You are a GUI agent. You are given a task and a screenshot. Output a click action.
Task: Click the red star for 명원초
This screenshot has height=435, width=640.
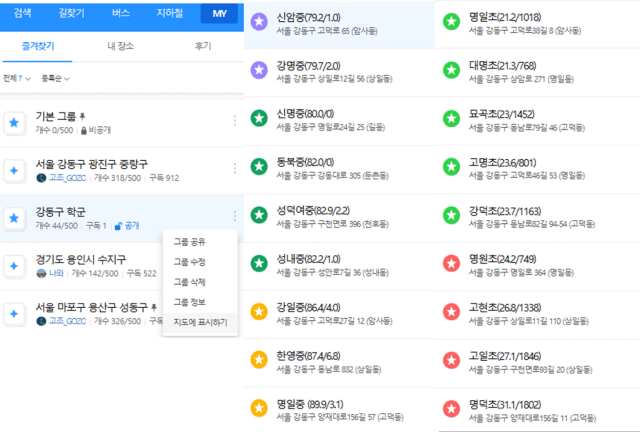coord(451,263)
